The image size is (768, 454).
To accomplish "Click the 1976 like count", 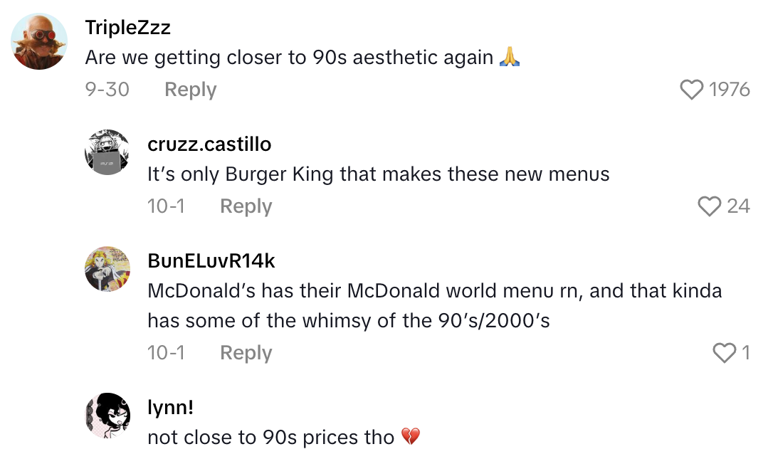I will coord(729,90).
